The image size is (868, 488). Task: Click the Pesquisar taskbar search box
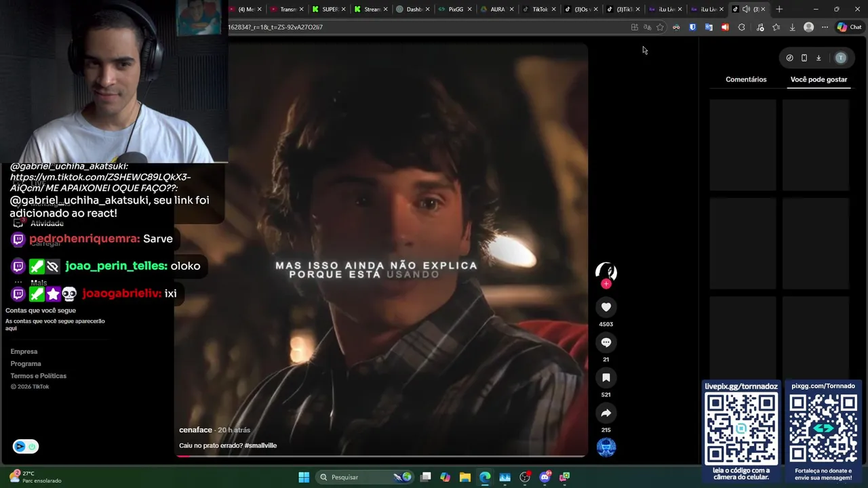click(x=365, y=477)
